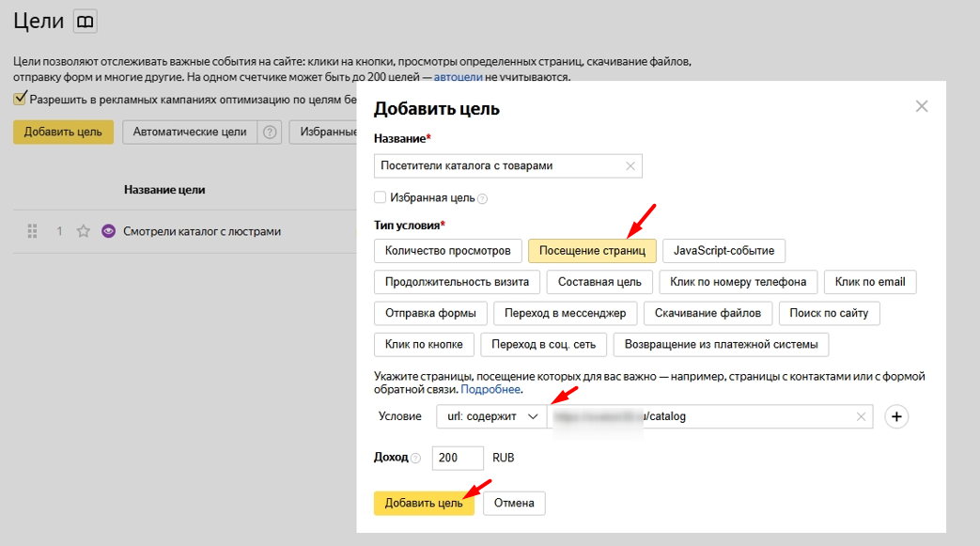Image resolution: width=980 pixels, height=546 pixels.
Task: Open the goals help book icon
Action: click(x=85, y=22)
